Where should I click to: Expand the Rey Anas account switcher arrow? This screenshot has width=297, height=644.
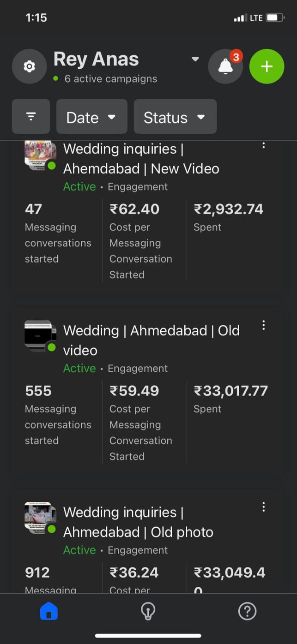coord(195,59)
